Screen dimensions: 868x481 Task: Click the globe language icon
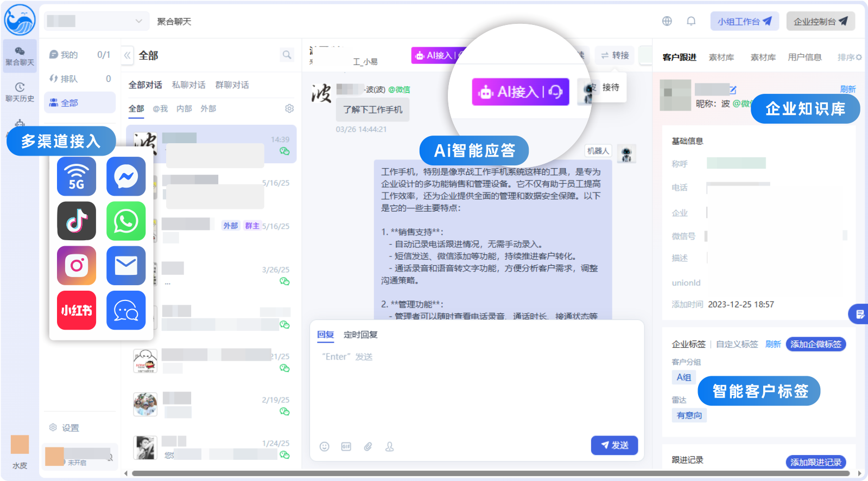pos(667,21)
